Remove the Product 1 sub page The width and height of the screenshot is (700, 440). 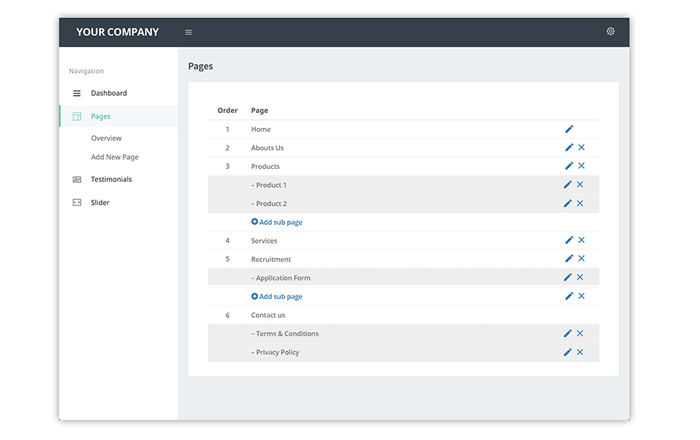(x=580, y=184)
